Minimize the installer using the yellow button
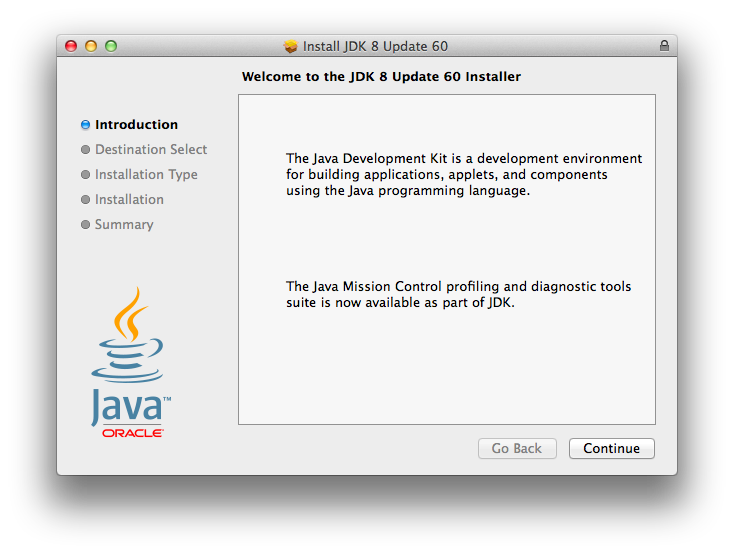This screenshot has width=734, height=554. 91,46
